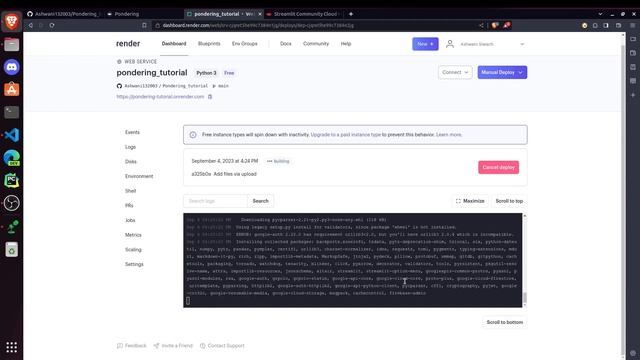This screenshot has width=640, height=360.
Task: Open account menu chevron
Action: pyautogui.click(x=522, y=44)
